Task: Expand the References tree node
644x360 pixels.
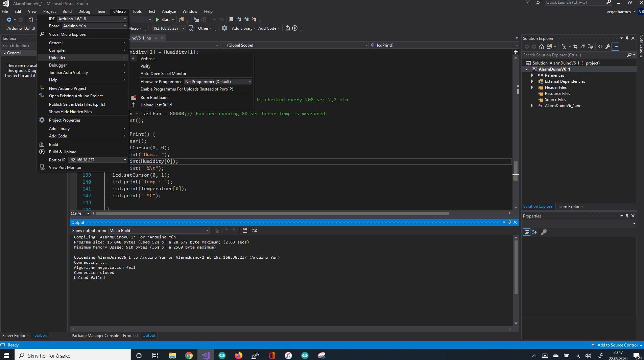Action: pos(532,75)
